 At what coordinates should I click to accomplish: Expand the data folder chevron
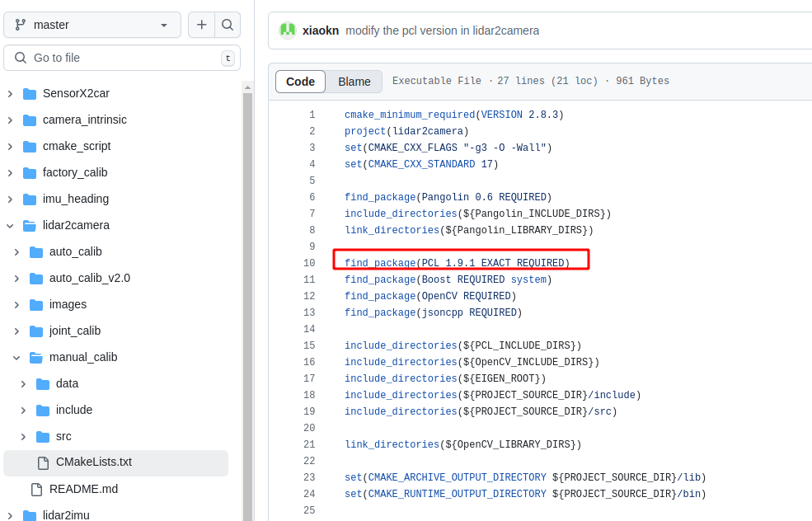point(23,384)
